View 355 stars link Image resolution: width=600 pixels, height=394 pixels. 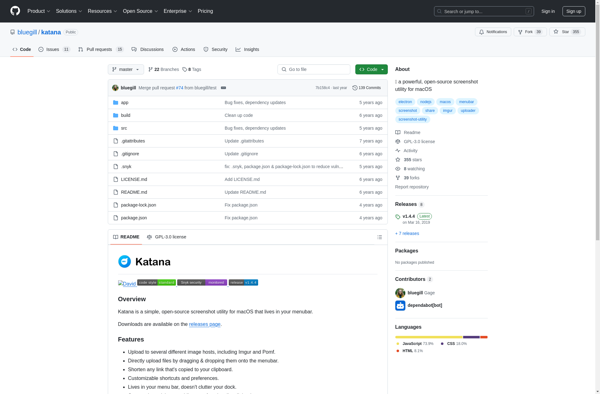pos(409,160)
